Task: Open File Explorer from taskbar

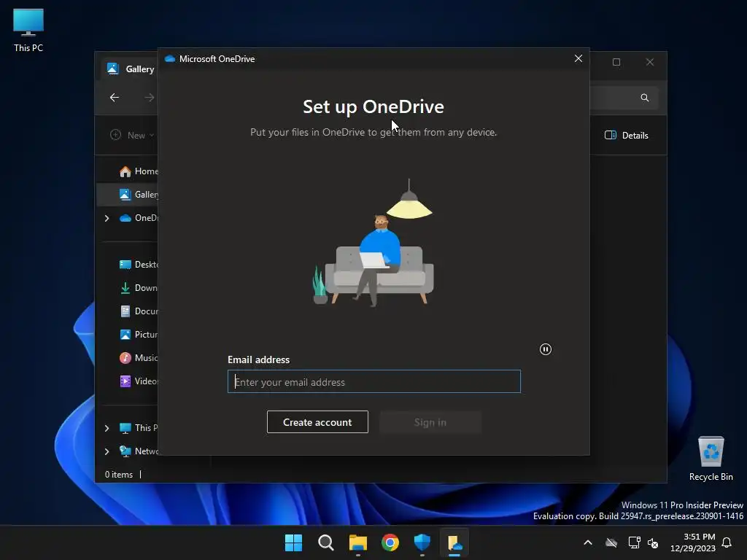Action: [x=357, y=542]
